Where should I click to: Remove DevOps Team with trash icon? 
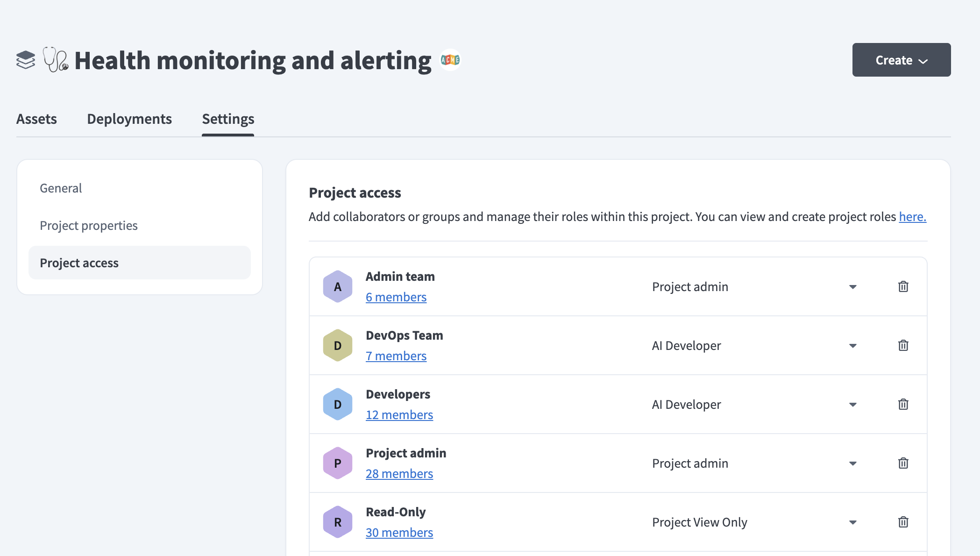[903, 345]
